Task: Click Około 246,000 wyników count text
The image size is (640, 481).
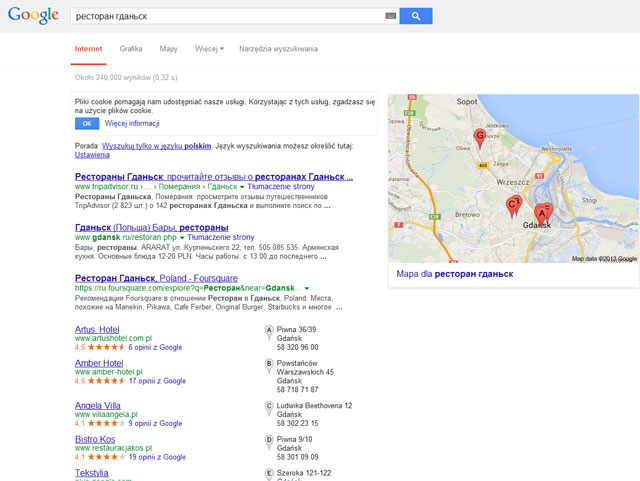Action: tap(126, 77)
